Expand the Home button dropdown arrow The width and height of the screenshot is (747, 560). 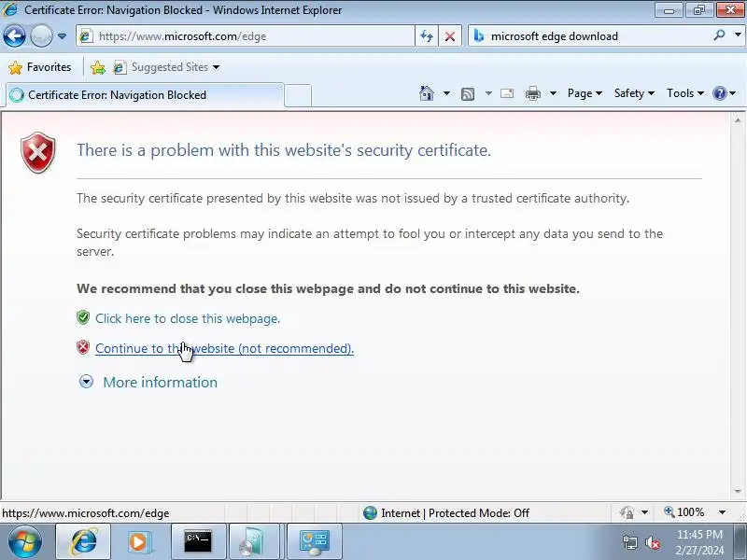pos(446,93)
